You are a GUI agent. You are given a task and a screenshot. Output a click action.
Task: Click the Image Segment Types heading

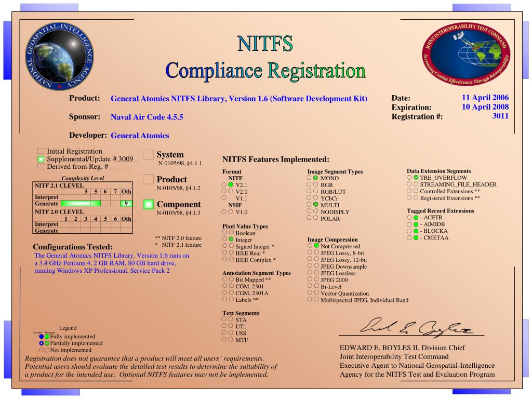335,171
